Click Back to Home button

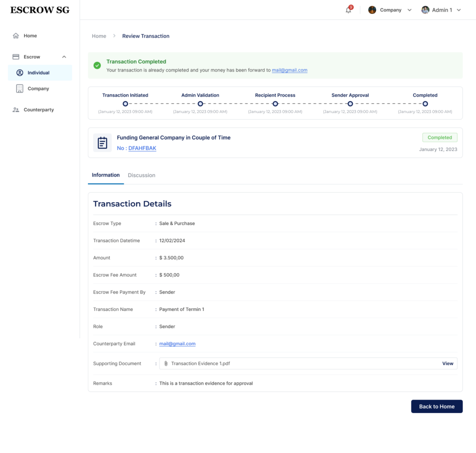(436, 406)
